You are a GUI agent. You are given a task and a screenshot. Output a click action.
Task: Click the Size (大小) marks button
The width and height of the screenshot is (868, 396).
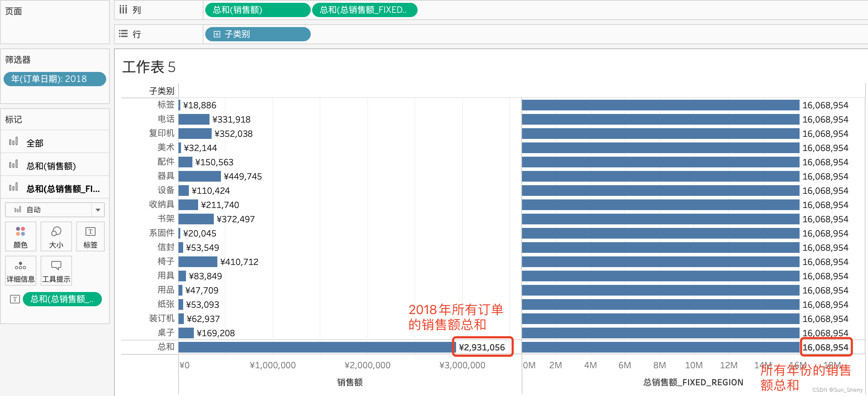[x=56, y=236]
